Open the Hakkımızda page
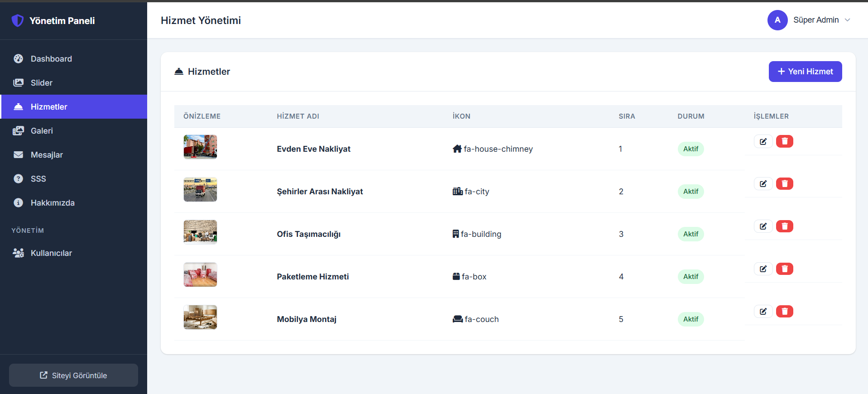The image size is (868, 394). (74, 203)
